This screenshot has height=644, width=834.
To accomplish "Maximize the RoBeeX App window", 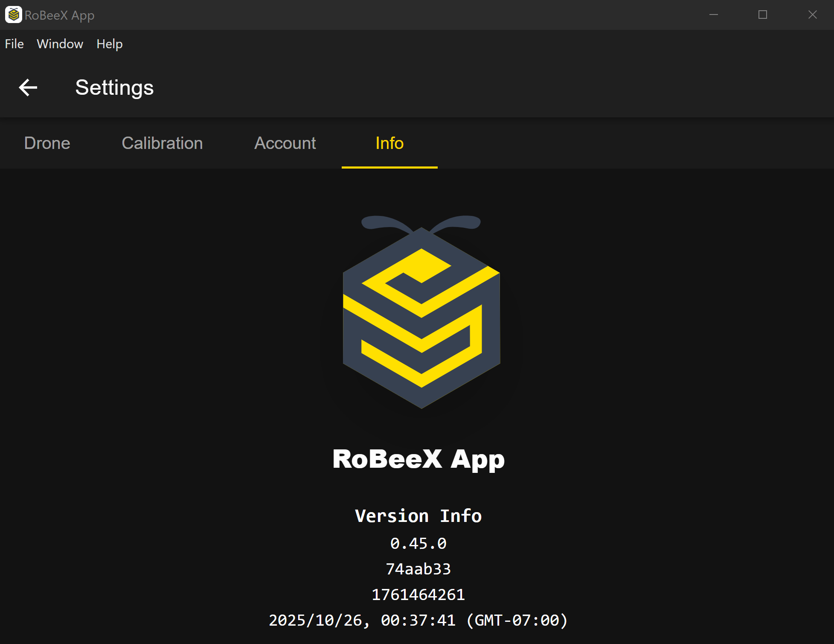I will 763,15.
